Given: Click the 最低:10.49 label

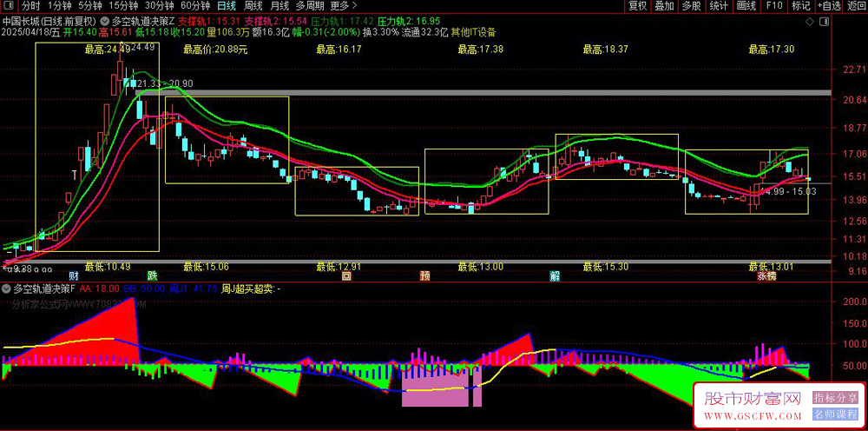Looking at the screenshot, I should click(108, 267).
